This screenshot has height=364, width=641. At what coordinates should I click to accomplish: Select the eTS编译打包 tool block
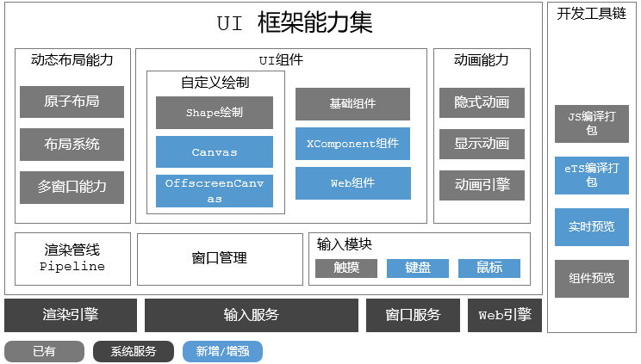point(591,175)
